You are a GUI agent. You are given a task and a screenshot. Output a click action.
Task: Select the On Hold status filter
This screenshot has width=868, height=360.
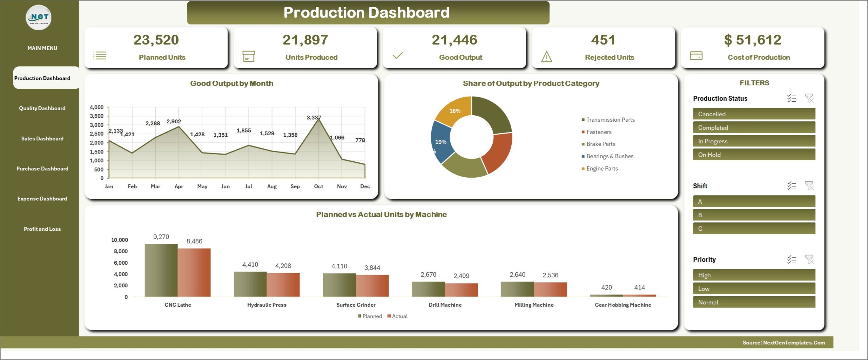coord(754,155)
